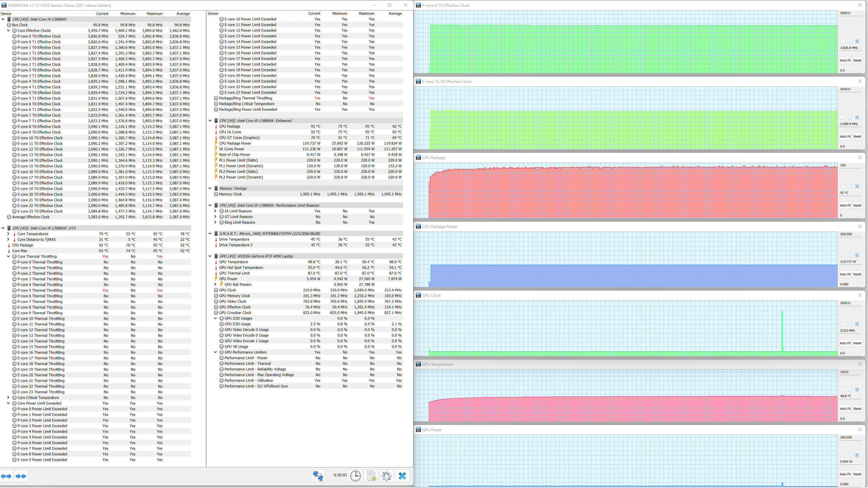Click the expand columns double-arrow icon
The width and height of the screenshot is (868, 488).
[x=6, y=476]
